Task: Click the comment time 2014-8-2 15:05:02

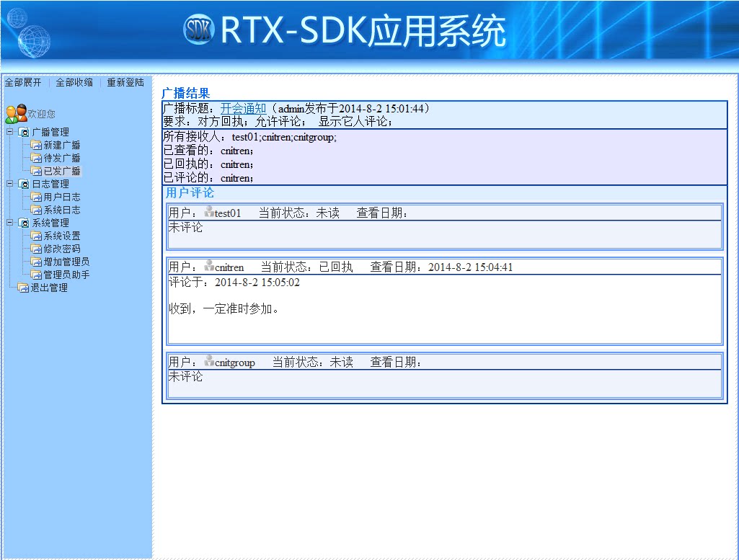Action: (257, 282)
